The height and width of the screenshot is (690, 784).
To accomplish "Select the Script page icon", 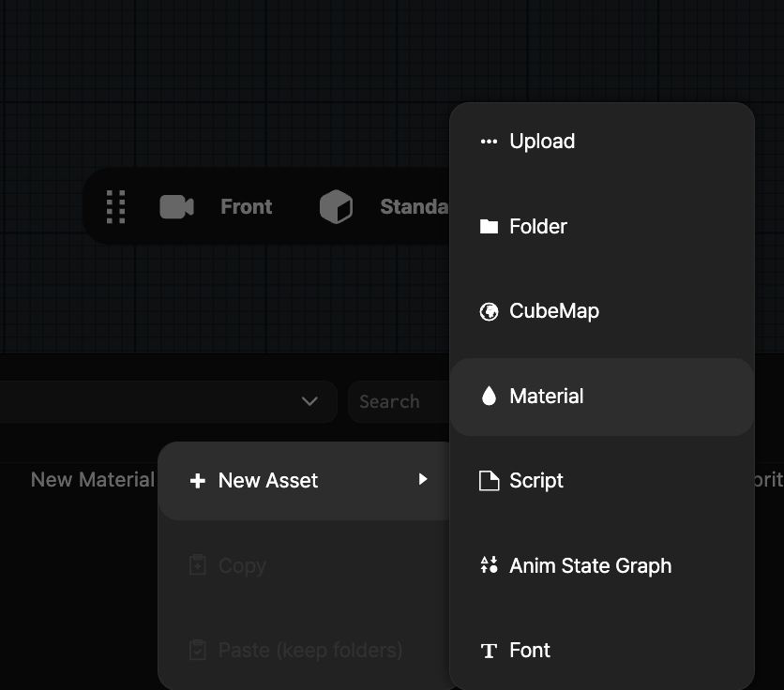I will coord(489,481).
